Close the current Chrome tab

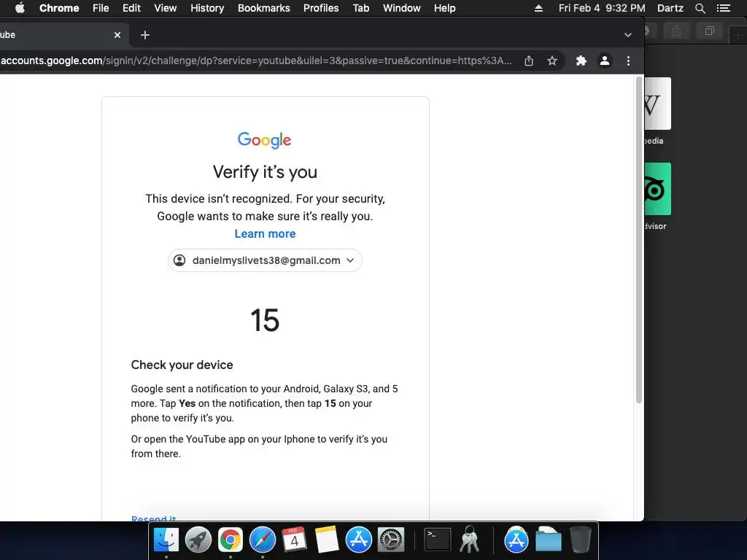click(117, 35)
